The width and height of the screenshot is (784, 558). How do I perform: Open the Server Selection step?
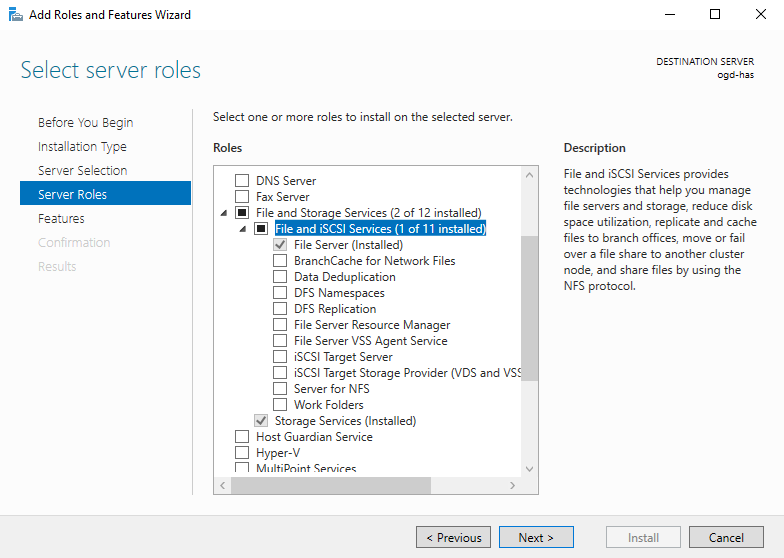(x=82, y=171)
